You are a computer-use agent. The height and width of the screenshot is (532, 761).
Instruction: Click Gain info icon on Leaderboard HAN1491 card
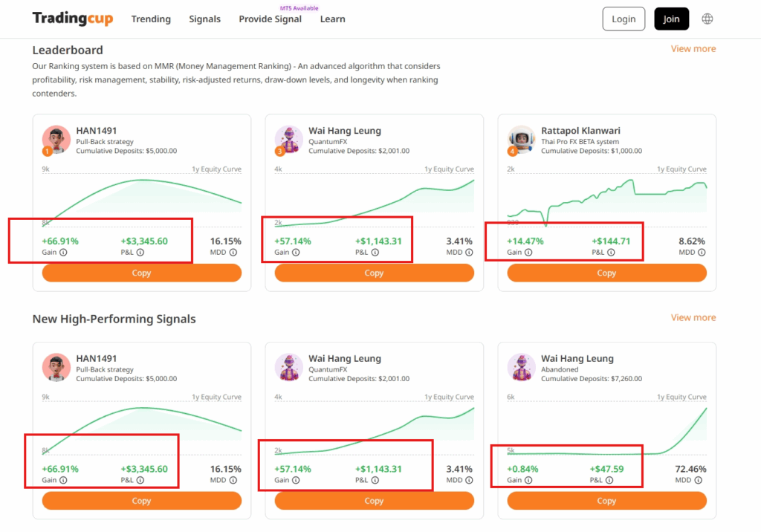(63, 253)
